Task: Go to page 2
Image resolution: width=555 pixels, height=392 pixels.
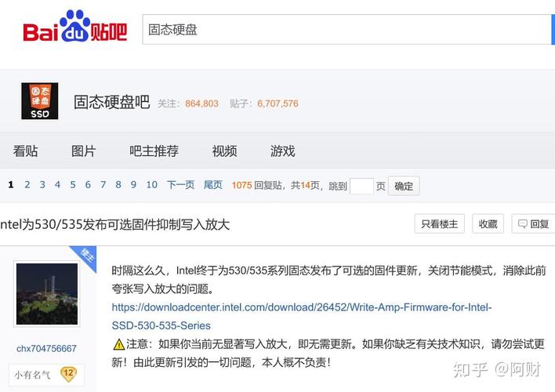Action: point(27,185)
